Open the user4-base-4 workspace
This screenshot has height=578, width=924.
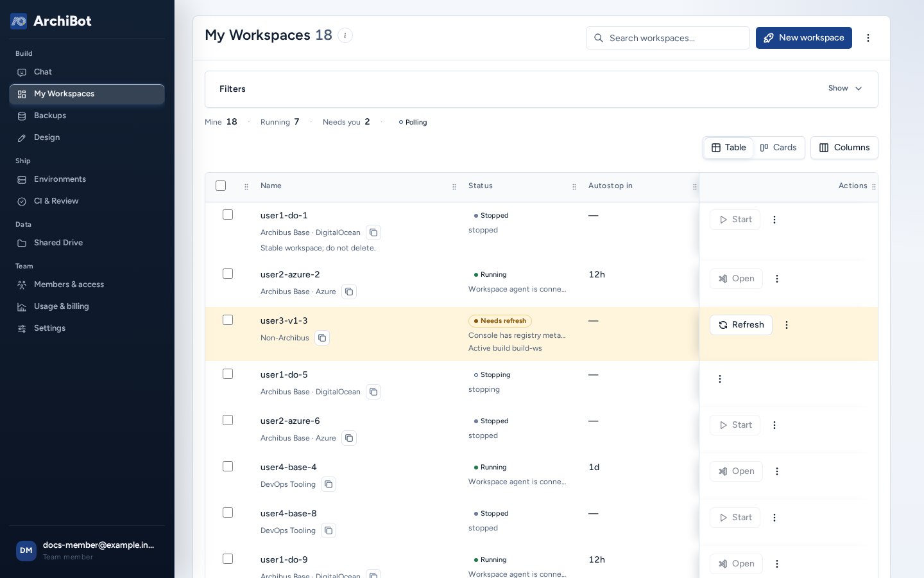pyautogui.click(x=736, y=471)
